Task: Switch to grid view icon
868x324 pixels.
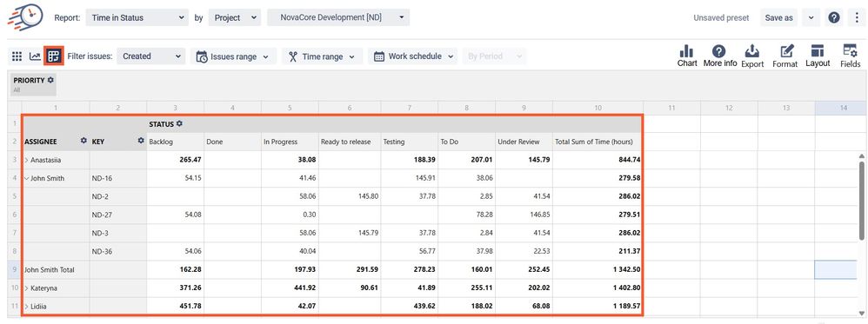Action: (17, 56)
